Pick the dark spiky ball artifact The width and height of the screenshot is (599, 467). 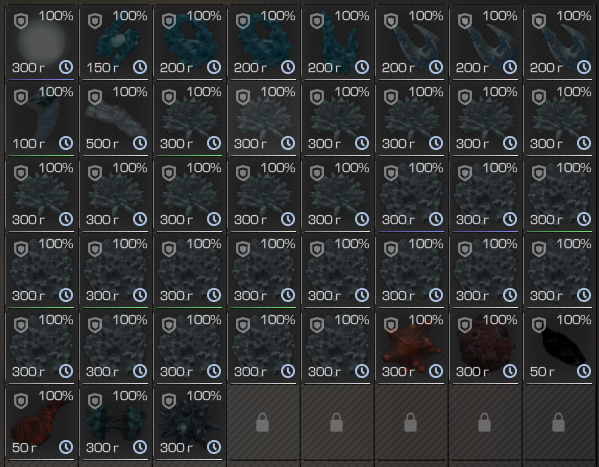[x=189, y=422]
